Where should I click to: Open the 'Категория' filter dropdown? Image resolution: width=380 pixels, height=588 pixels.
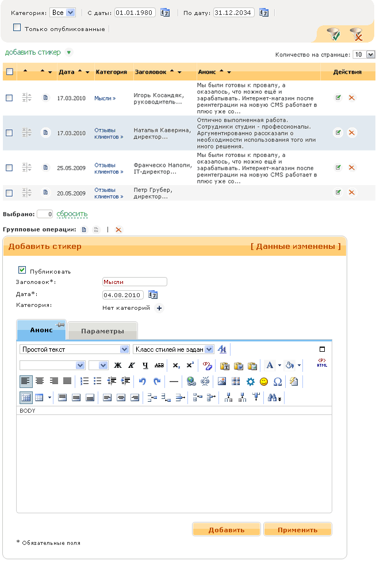pyautogui.click(x=63, y=12)
